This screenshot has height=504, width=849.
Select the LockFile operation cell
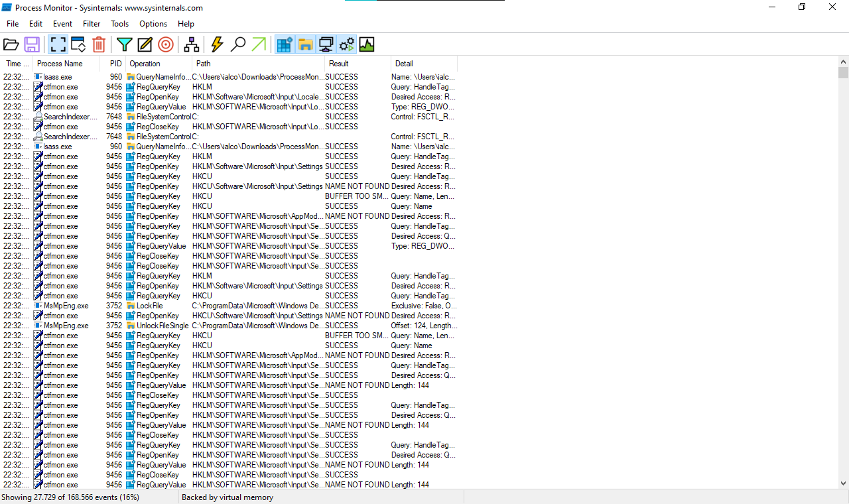[x=159, y=306]
